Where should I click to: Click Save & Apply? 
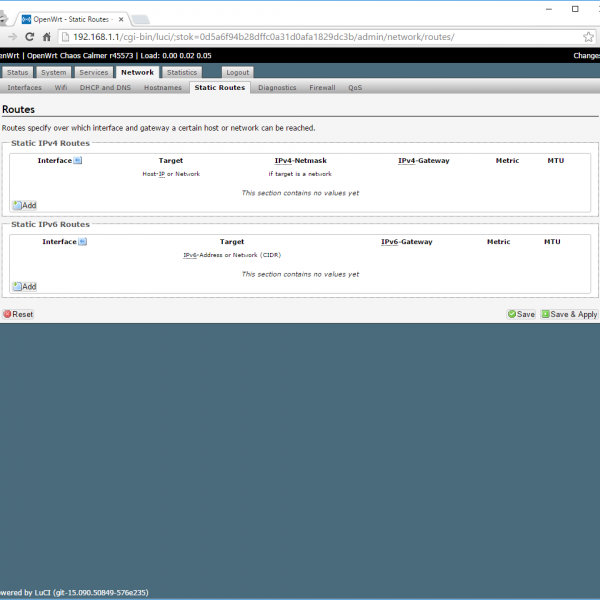[x=569, y=314]
